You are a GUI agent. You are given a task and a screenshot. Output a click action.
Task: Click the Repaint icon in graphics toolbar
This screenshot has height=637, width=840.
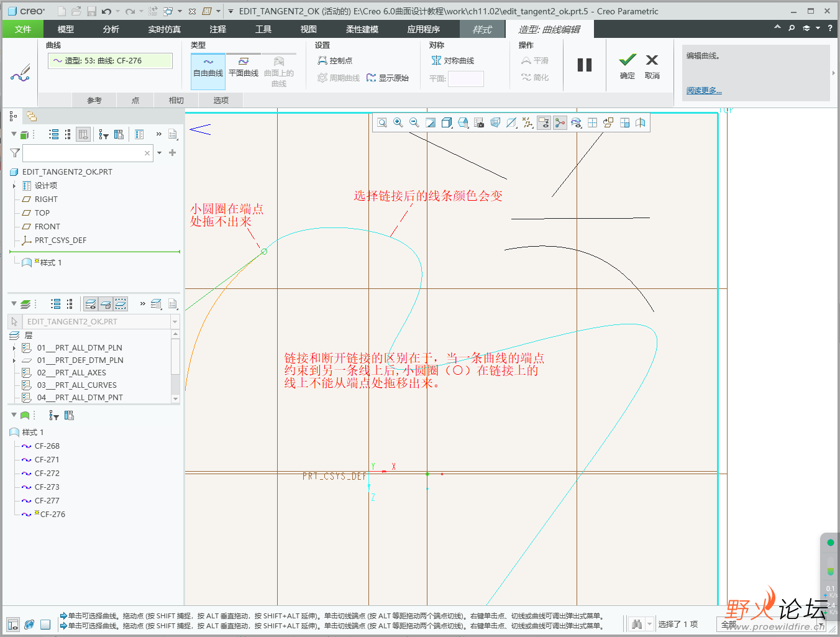click(431, 122)
